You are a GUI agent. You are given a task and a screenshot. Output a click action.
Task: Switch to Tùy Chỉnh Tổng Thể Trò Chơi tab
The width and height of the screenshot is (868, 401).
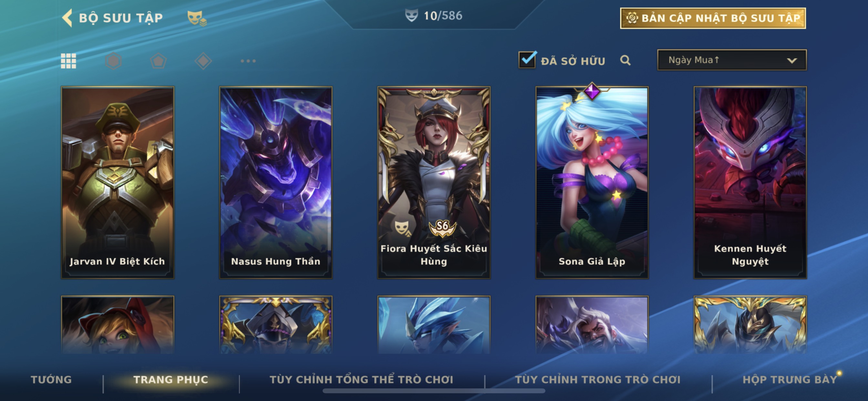click(x=362, y=379)
